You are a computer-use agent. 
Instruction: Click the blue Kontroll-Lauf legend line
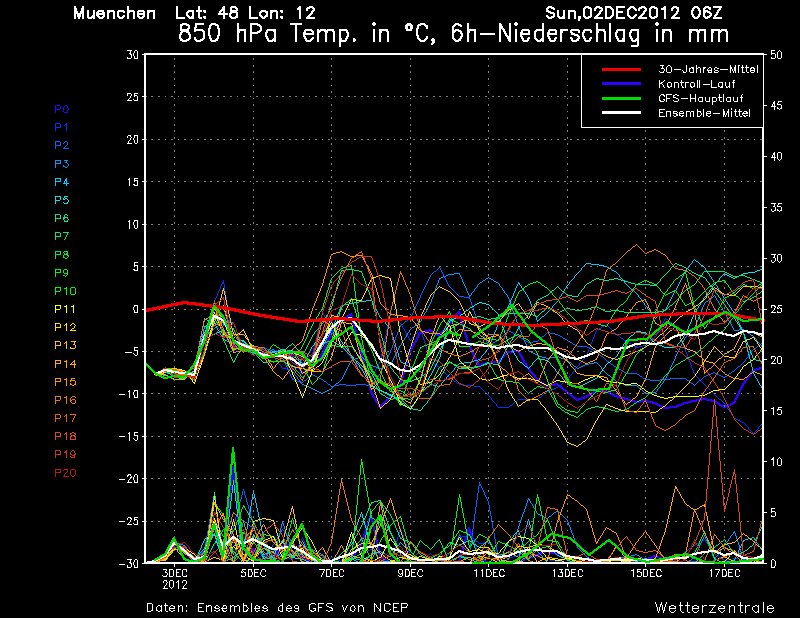621,84
